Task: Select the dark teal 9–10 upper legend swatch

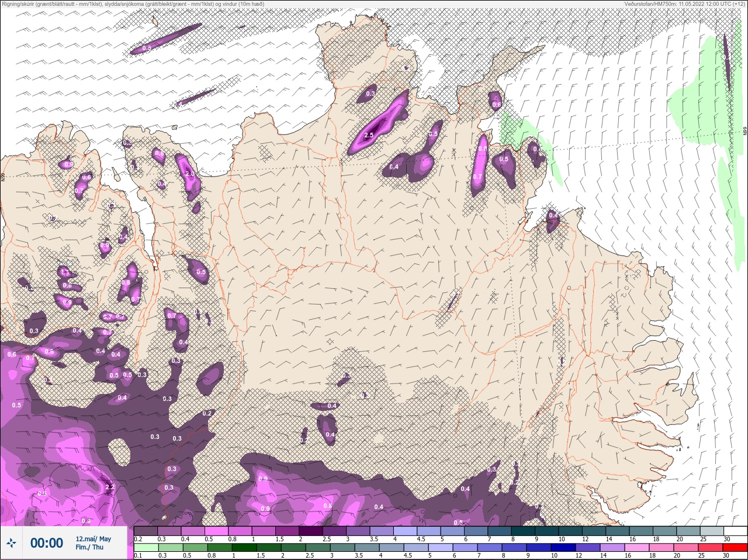Action: (x=548, y=531)
